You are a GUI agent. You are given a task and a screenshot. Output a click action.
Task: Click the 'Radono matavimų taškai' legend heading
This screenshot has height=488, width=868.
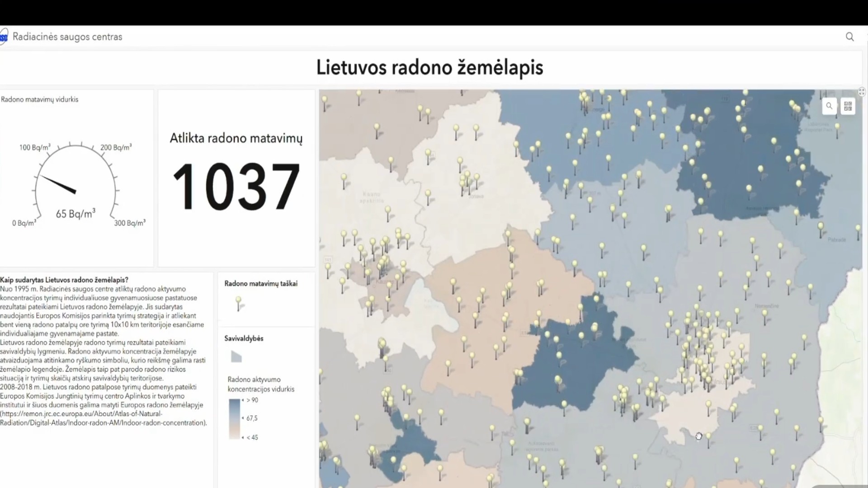coord(261,284)
